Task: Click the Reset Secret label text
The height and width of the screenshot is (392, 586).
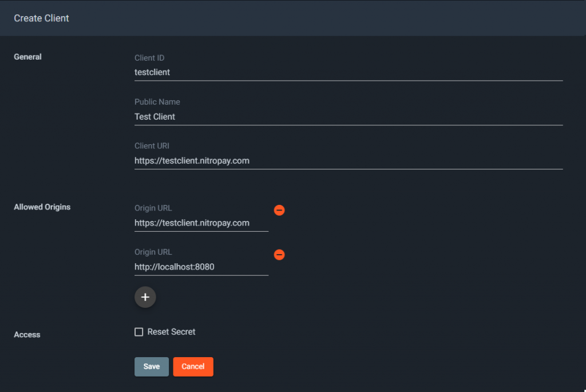Action: coord(171,332)
